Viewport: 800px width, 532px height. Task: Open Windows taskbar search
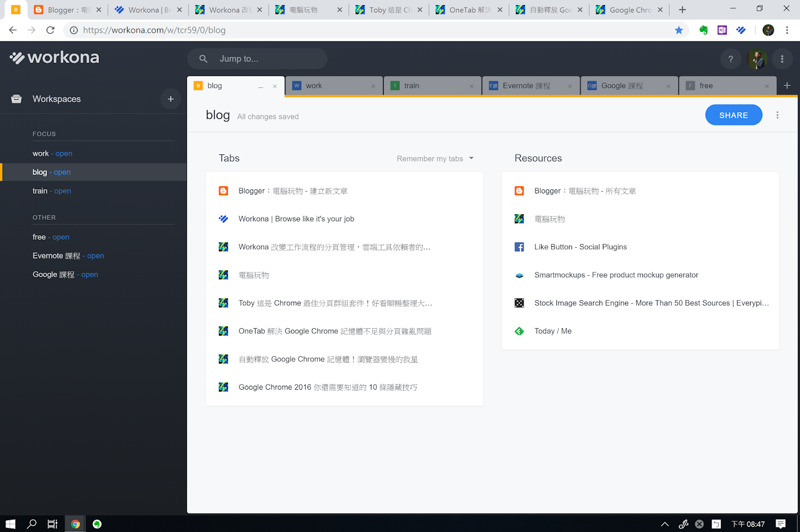(31, 524)
